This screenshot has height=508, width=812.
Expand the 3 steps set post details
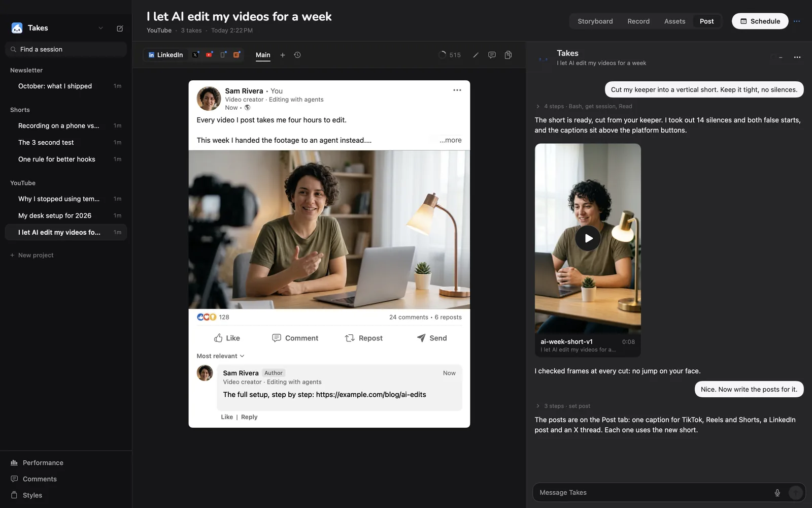tap(563, 406)
